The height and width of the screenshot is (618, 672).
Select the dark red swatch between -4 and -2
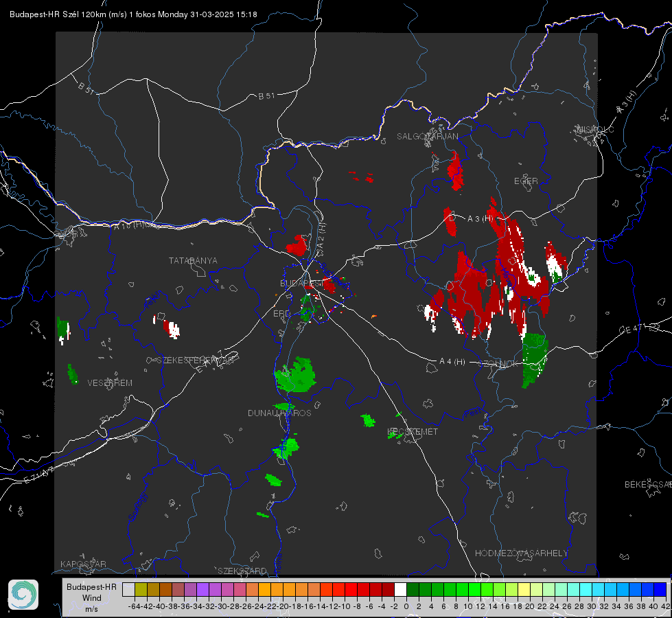[388, 590]
